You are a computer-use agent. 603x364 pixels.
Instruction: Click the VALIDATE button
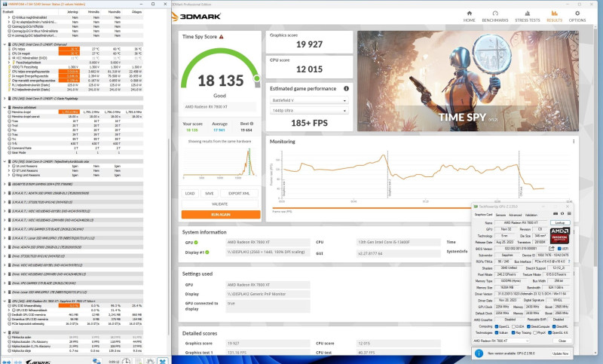[219, 204]
